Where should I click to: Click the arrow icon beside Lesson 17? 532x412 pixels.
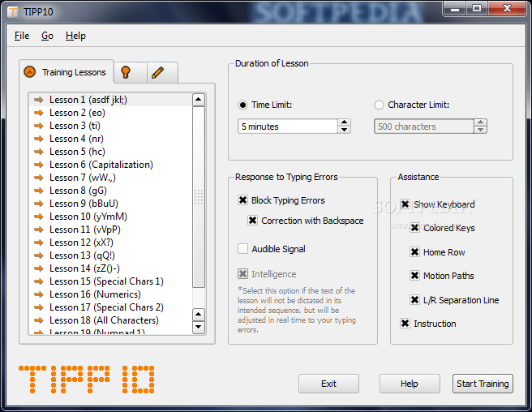pos(39,307)
